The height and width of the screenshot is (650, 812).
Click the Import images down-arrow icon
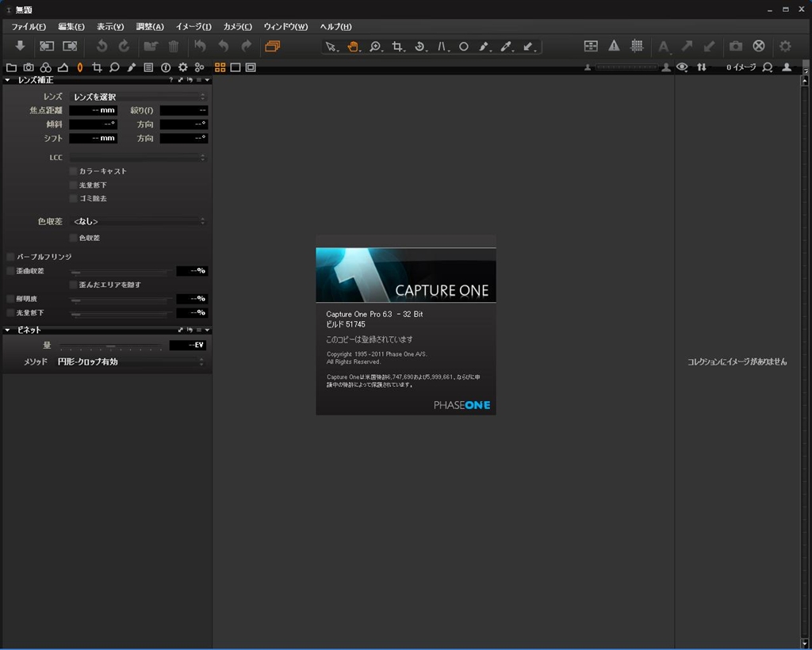pyautogui.click(x=21, y=46)
